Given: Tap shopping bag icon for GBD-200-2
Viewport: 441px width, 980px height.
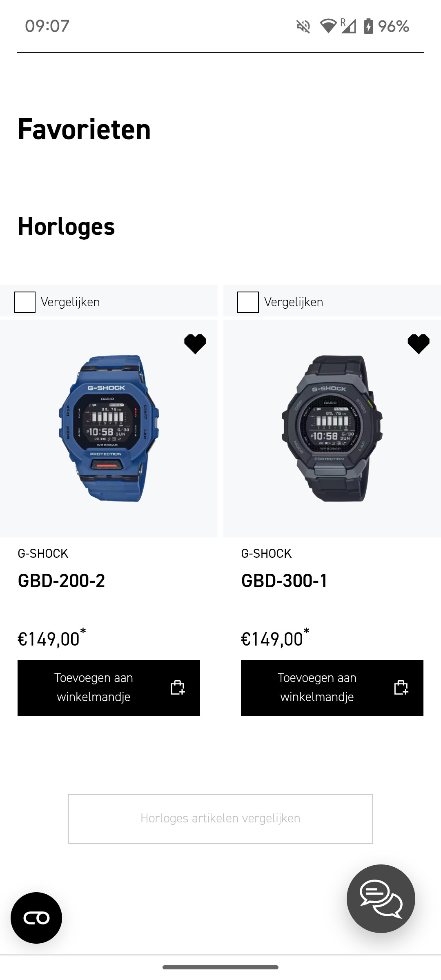Looking at the screenshot, I should pyautogui.click(x=178, y=688).
